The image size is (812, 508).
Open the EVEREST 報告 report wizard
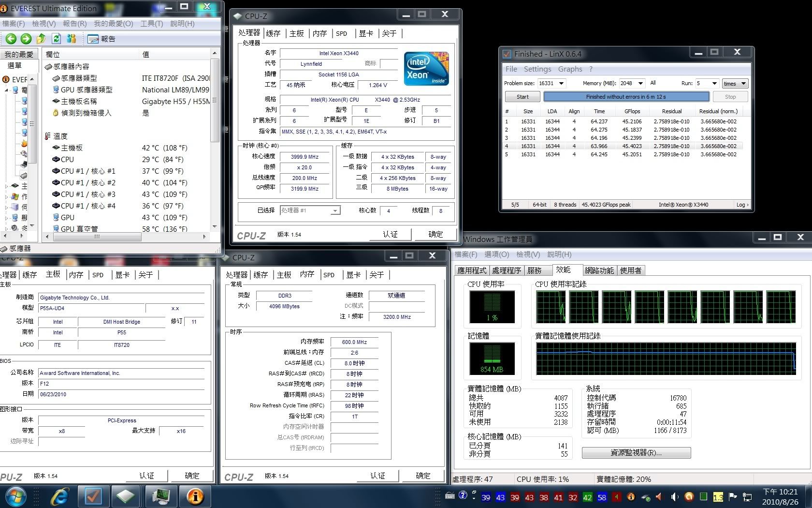tap(101, 39)
